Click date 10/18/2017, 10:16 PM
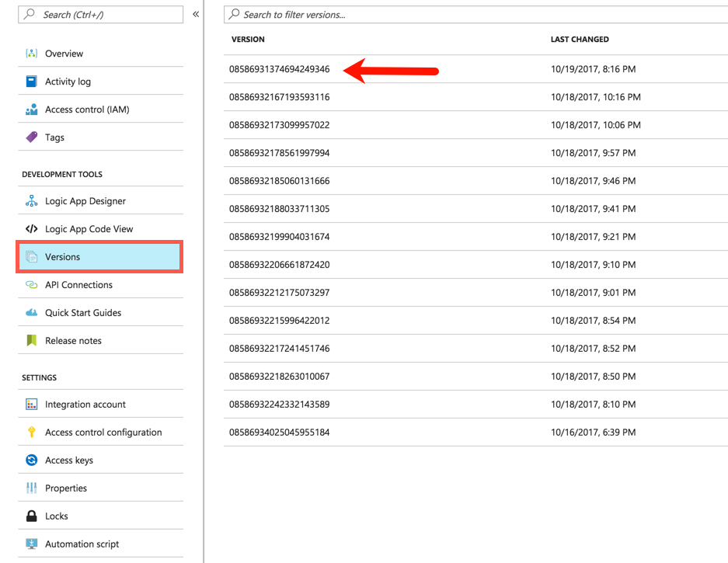 point(596,97)
